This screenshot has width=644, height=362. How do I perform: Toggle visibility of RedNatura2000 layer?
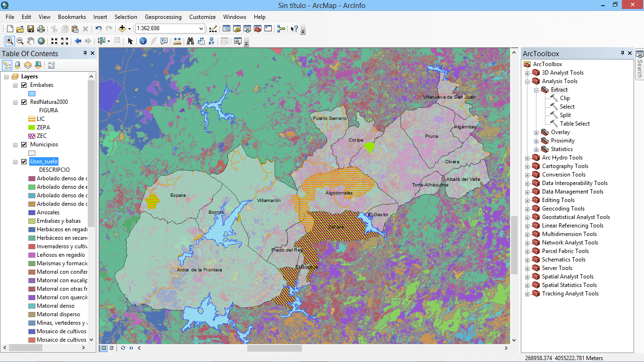(24, 102)
